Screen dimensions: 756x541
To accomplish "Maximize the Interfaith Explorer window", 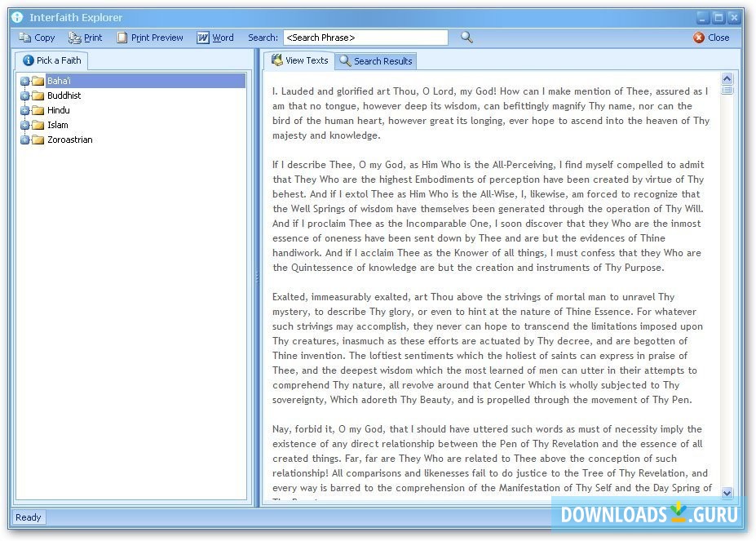I will (x=718, y=18).
